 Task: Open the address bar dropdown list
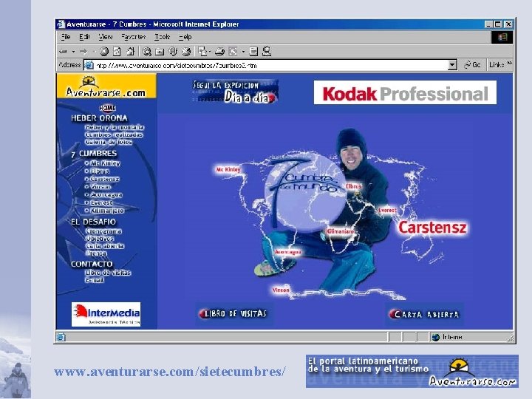click(452, 65)
